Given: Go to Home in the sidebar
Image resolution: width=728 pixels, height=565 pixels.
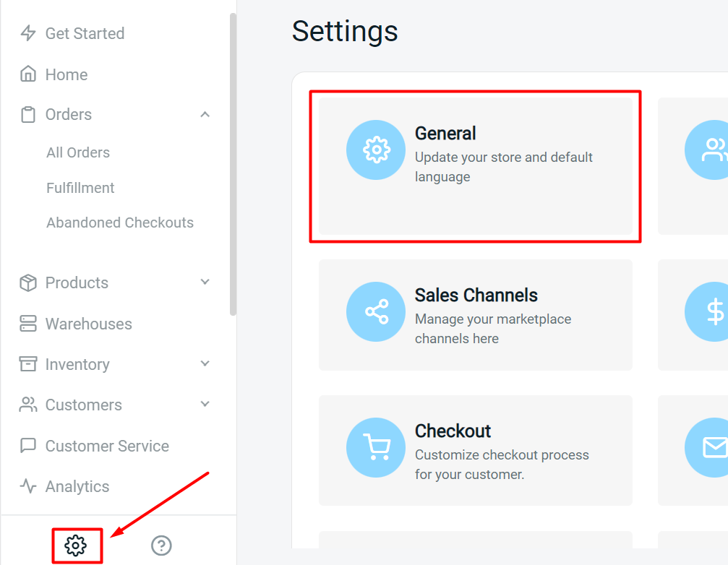Looking at the screenshot, I should pos(67,74).
